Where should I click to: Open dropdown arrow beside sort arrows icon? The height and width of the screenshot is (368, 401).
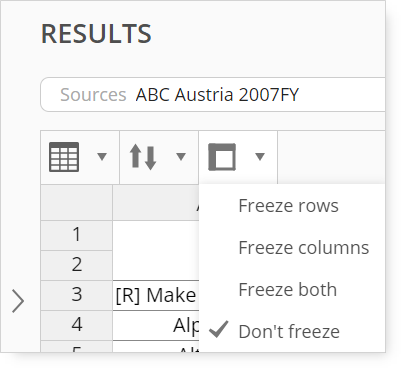(181, 157)
